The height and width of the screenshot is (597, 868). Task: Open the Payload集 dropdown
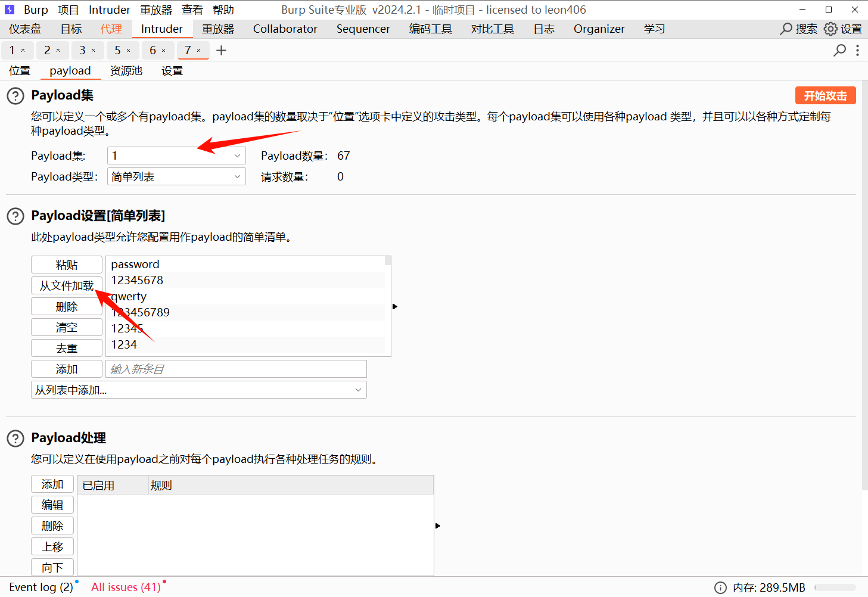tap(176, 156)
